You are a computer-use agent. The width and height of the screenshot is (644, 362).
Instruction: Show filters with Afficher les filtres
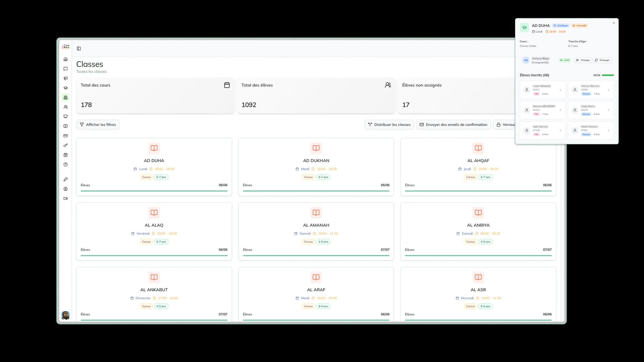(x=98, y=125)
